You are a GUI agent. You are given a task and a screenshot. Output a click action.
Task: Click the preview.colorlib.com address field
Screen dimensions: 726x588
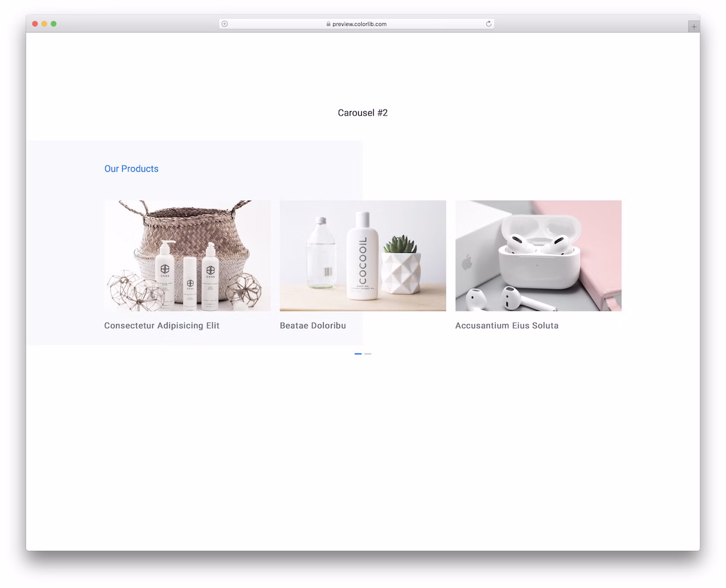click(359, 24)
